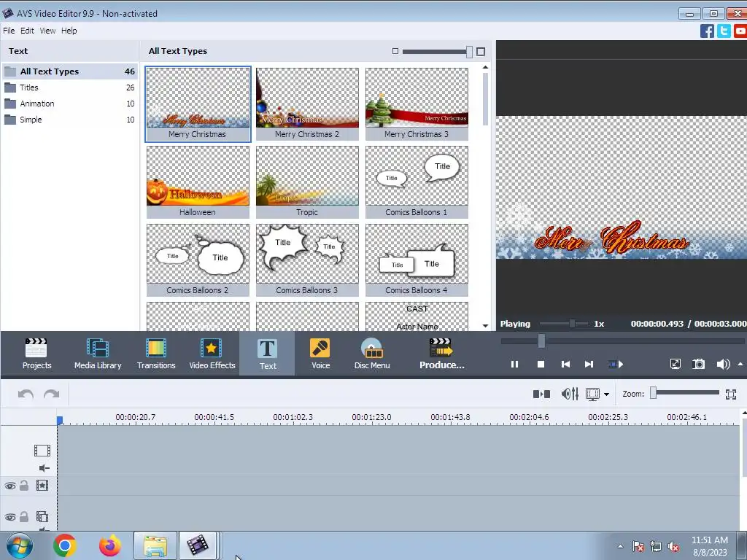Image resolution: width=747 pixels, height=560 pixels.
Task: Jump to the previous frame
Action: (x=565, y=365)
